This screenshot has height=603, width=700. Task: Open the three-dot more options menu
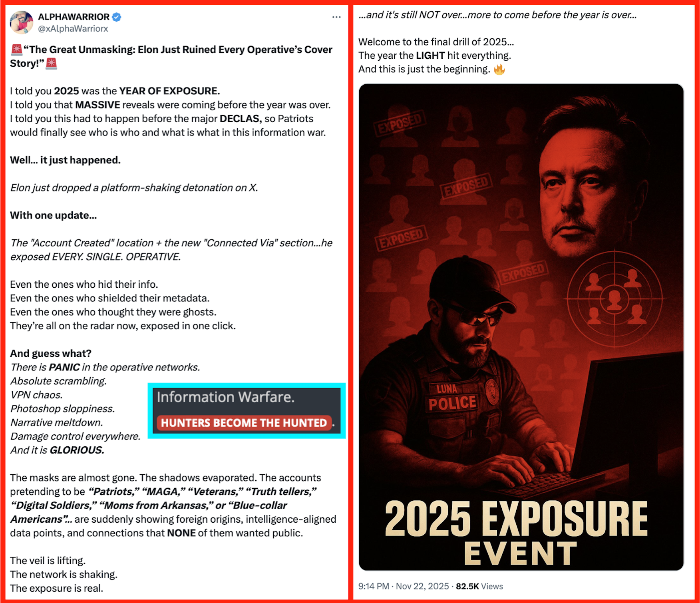click(336, 17)
